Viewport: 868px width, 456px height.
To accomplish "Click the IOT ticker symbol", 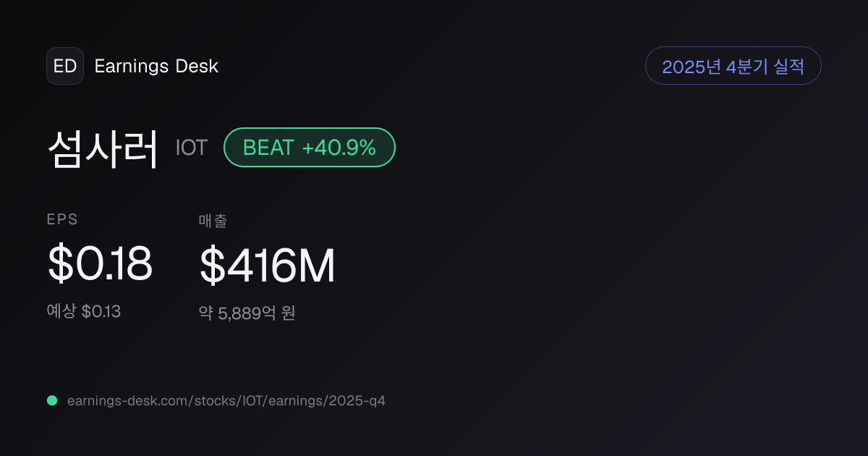I will click(191, 148).
